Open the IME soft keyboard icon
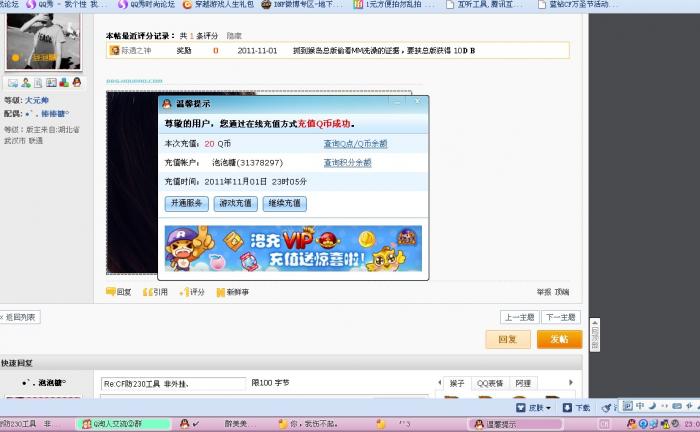 pyautogui.click(x=677, y=406)
